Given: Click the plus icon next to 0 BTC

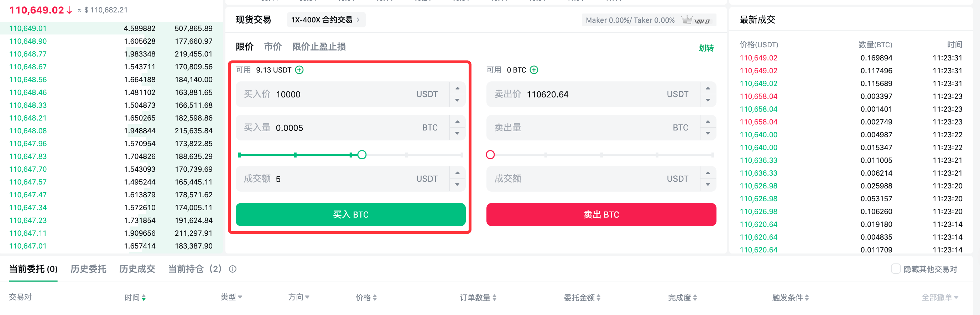Looking at the screenshot, I should point(534,70).
